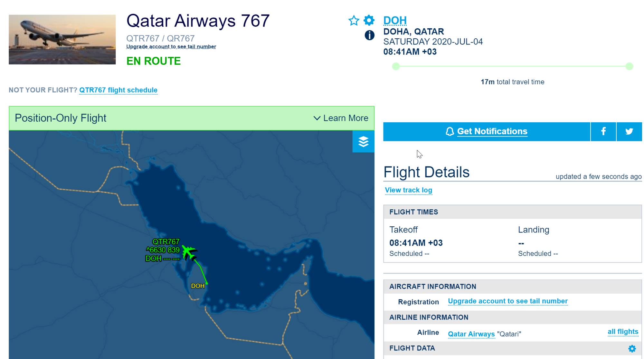This screenshot has width=644, height=359.
Task: Open View track log link
Action: click(x=408, y=190)
